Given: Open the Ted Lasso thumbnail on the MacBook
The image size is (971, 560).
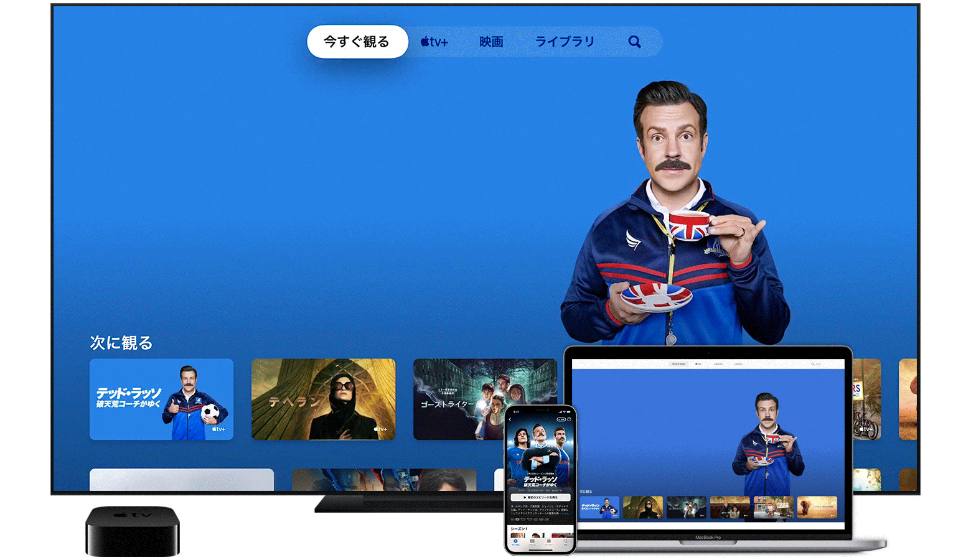Looking at the screenshot, I should tap(599, 508).
